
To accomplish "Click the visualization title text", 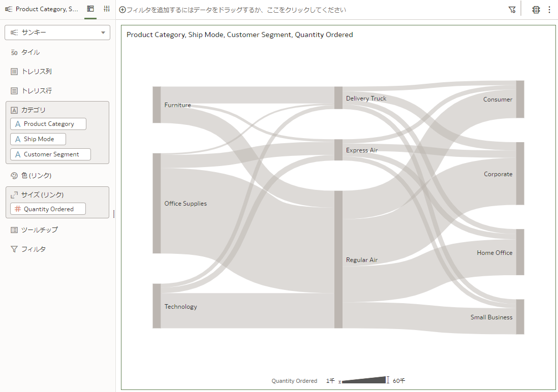I will click(239, 35).
